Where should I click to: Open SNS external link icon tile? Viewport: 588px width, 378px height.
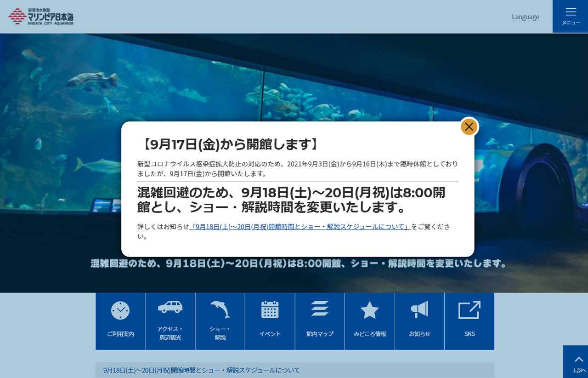pos(469,321)
